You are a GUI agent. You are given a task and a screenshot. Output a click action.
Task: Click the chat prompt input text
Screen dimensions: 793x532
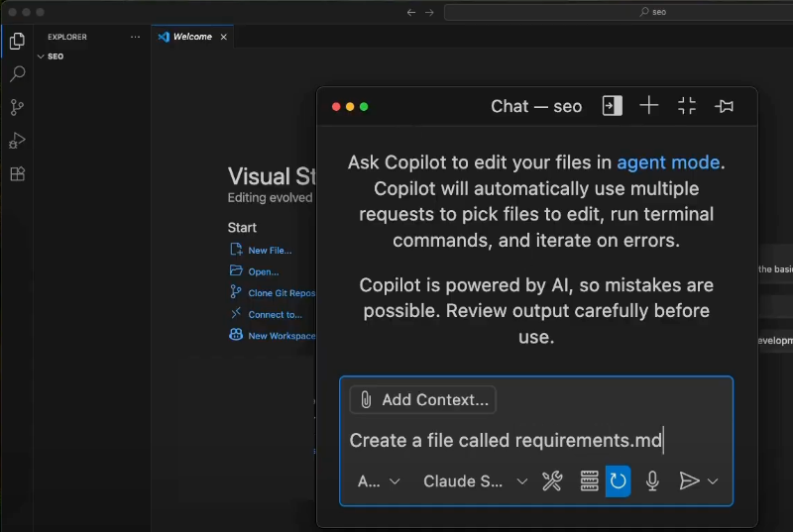pyautogui.click(x=506, y=441)
